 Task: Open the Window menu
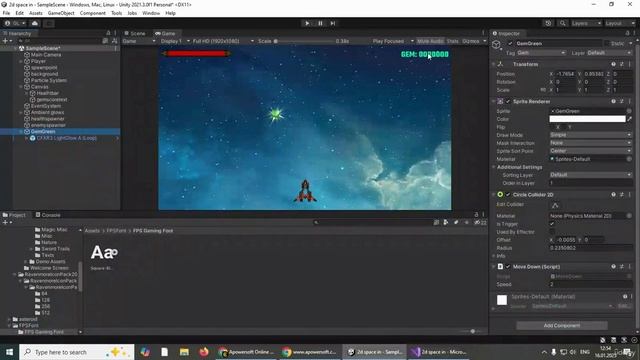click(151, 13)
